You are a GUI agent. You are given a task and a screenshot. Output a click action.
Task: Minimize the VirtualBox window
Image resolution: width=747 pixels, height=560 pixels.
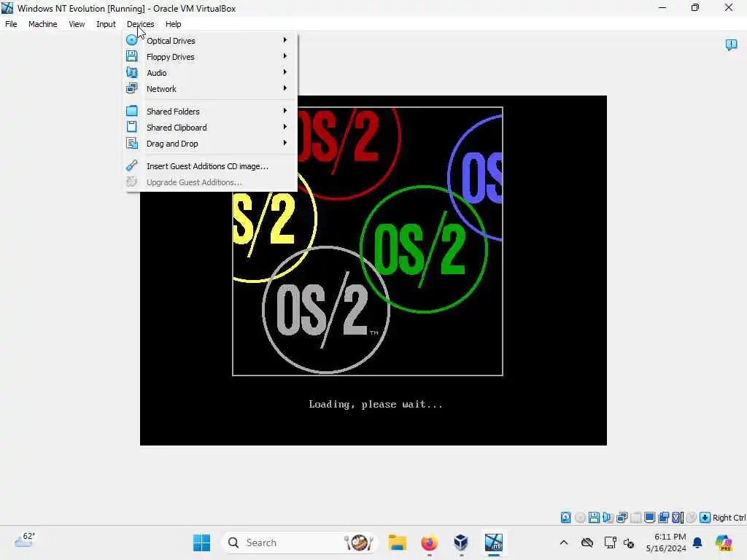point(662,8)
